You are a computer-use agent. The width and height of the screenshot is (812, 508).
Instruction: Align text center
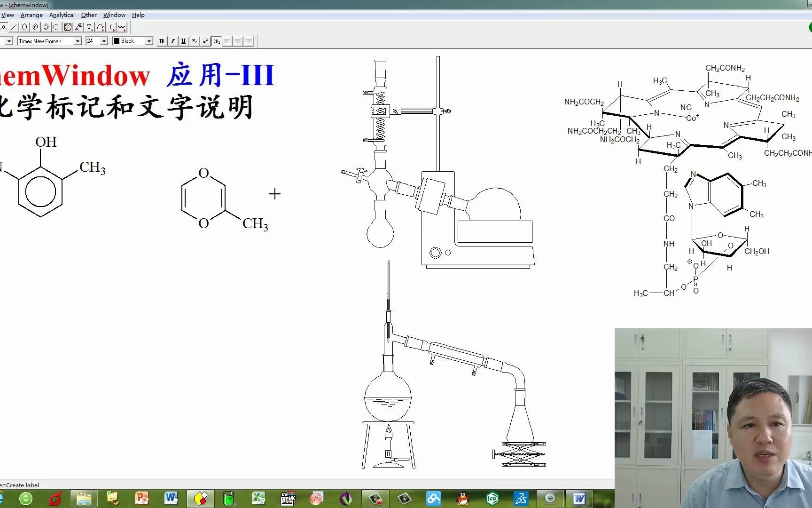[238, 41]
